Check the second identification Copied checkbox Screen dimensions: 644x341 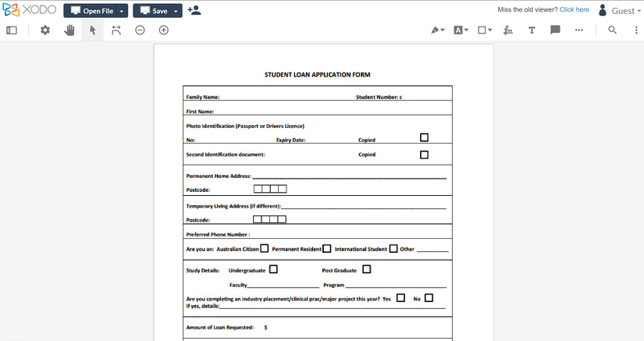click(x=425, y=155)
